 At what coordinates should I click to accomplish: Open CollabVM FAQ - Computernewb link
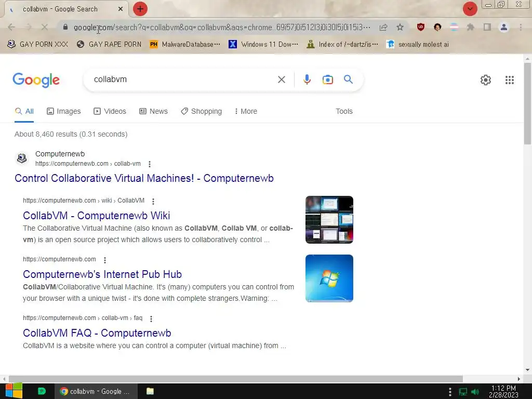(x=97, y=333)
